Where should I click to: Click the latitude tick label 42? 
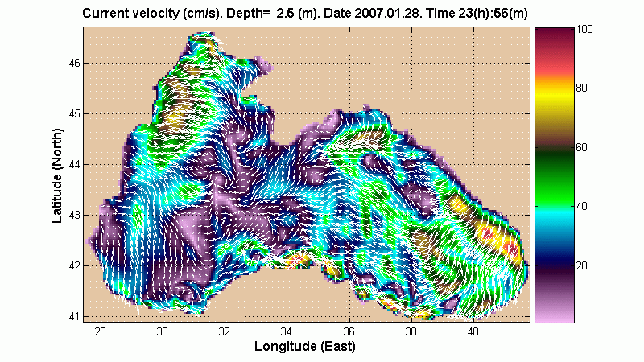pyautogui.click(x=75, y=266)
